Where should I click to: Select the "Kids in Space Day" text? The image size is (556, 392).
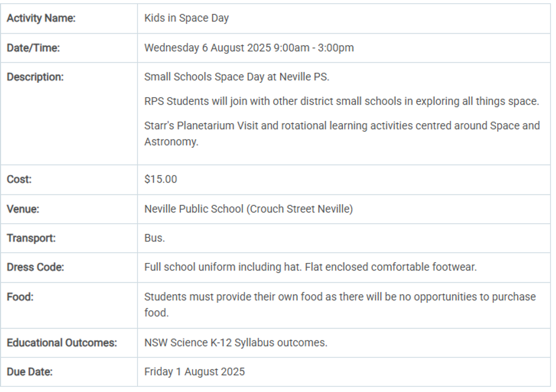coord(186,19)
